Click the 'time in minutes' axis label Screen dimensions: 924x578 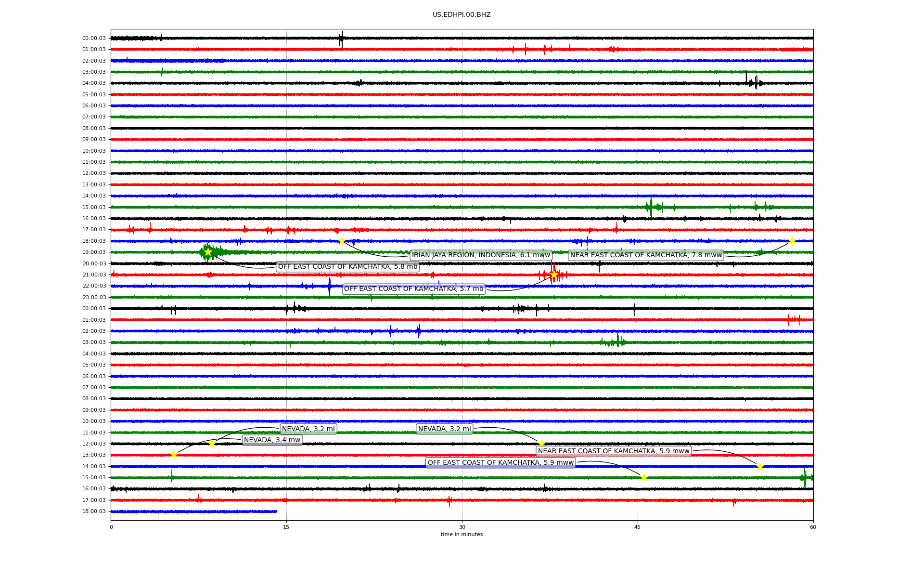coord(462,535)
